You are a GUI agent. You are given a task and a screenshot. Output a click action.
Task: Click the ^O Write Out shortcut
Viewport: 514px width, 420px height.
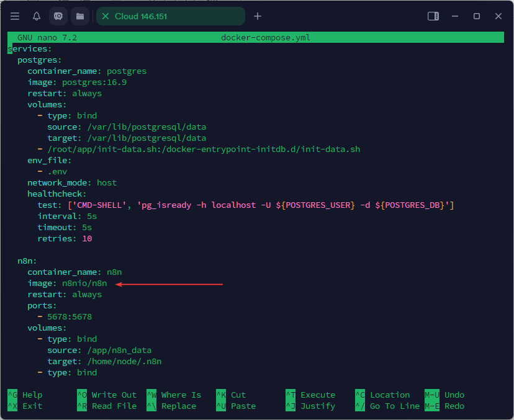pos(107,395)
